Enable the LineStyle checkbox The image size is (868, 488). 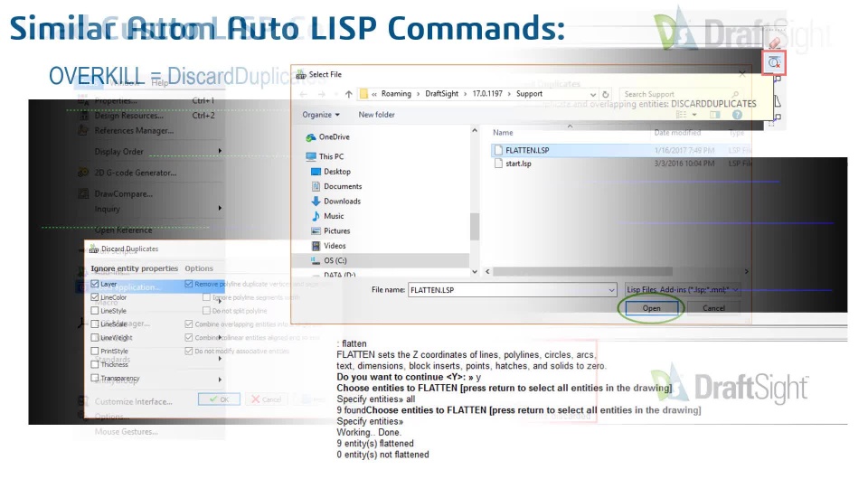coord(95,311)
